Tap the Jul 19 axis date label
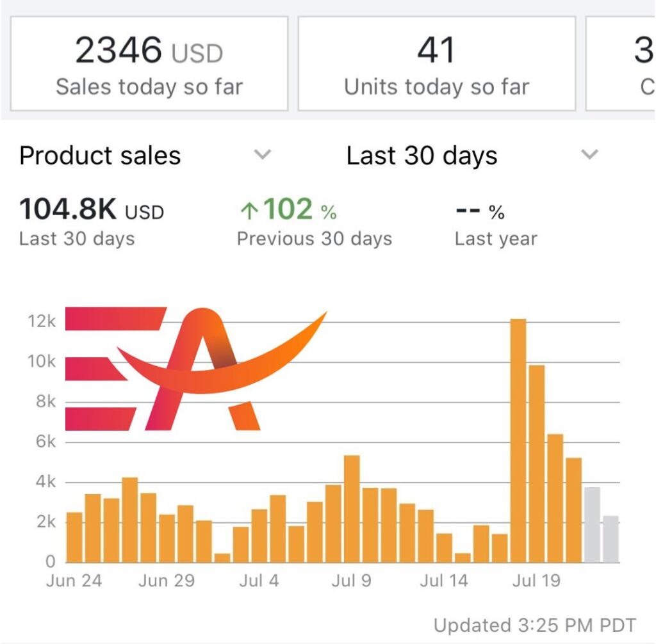 click(536, 581)
